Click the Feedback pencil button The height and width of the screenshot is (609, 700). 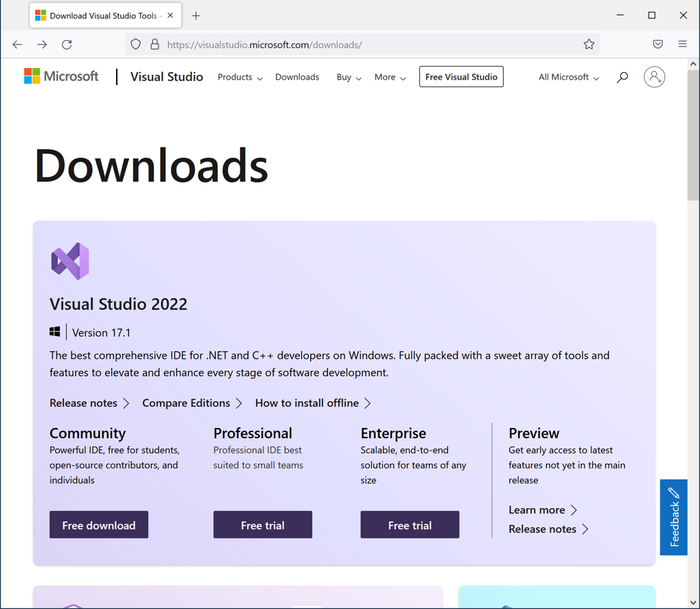(x=674, y=517)
